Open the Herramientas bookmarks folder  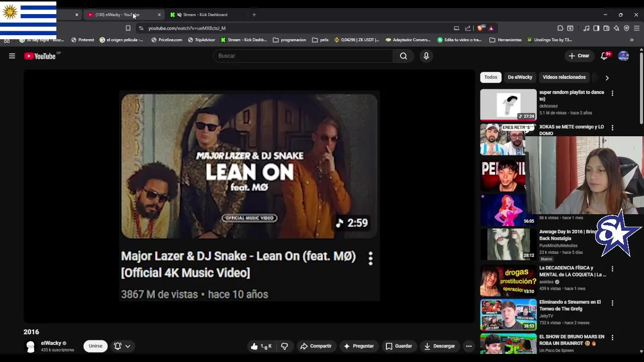(506, 40)
